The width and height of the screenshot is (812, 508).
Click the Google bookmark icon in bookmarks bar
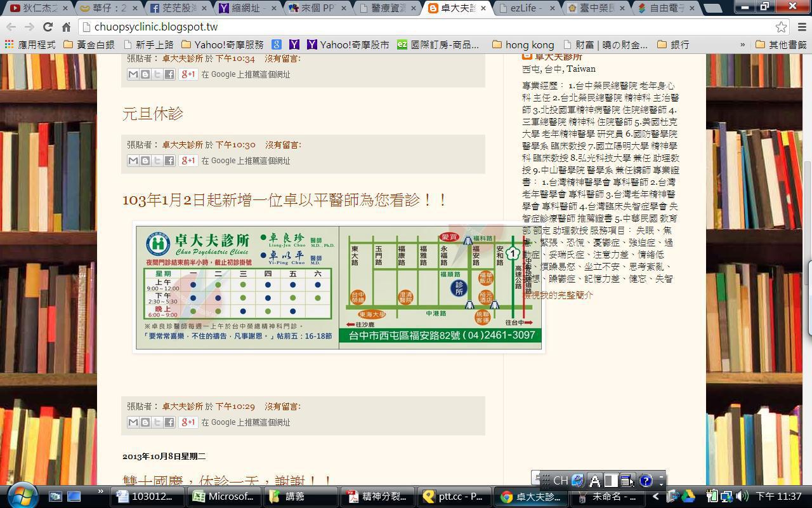[277, 44]
